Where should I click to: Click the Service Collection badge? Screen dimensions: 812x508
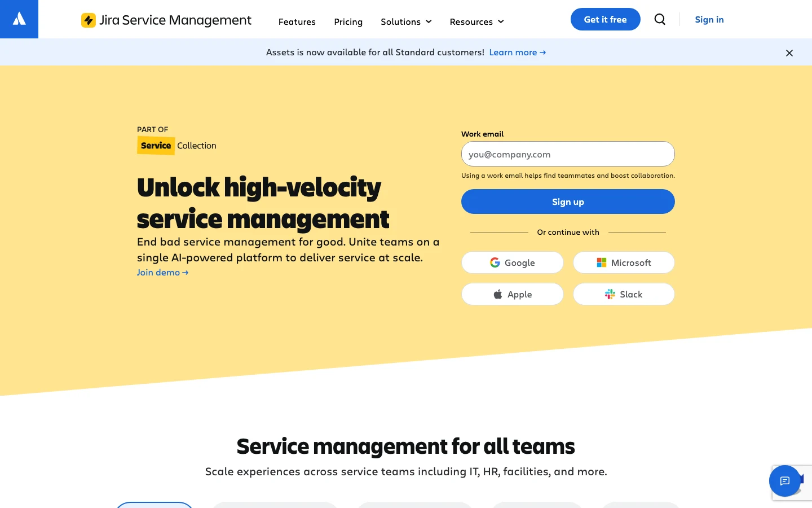coord(176,146)
